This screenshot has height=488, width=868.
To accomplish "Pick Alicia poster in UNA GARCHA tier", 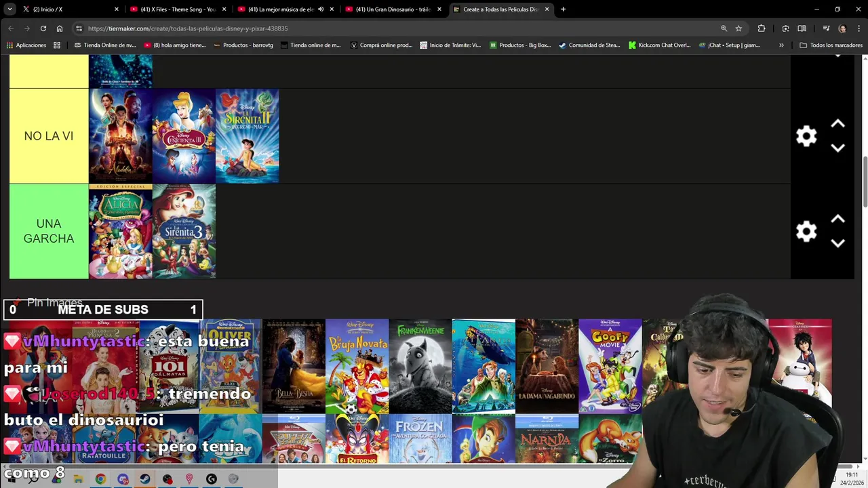I will pyautogui.click(x=121, y=231).
